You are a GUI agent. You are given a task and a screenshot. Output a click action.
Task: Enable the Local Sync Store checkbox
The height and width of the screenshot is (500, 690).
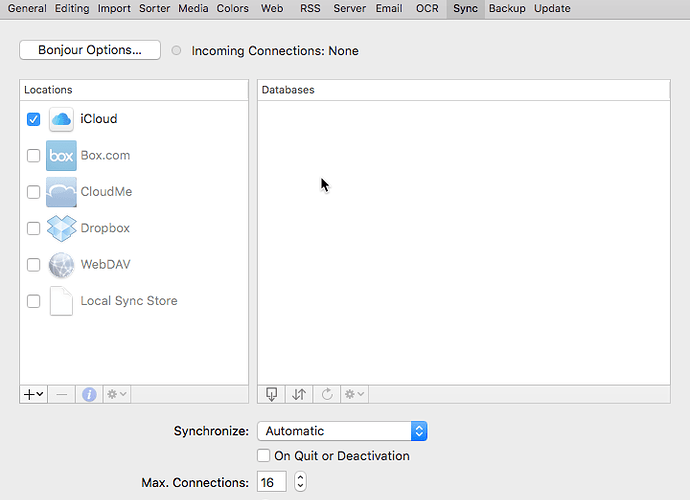point(33,301)
